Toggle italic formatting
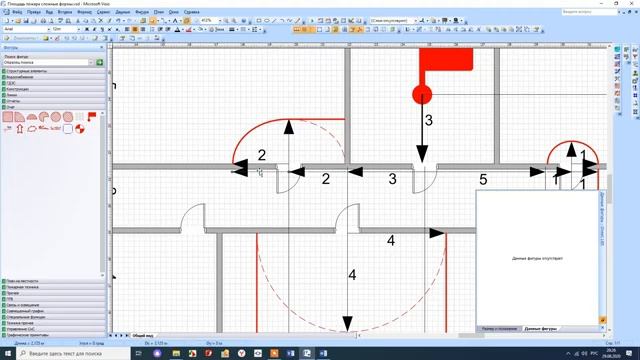640x360 pixels. click(94, 29)
